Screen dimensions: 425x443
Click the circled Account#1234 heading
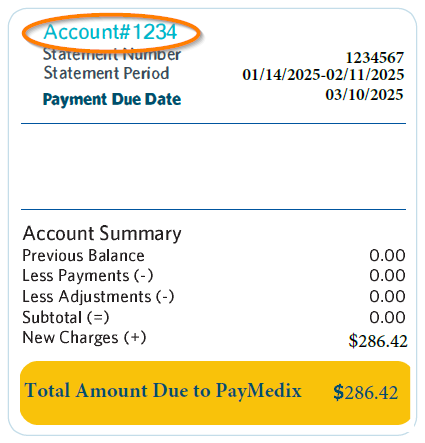pyautogui.click(x=110, y=32)
